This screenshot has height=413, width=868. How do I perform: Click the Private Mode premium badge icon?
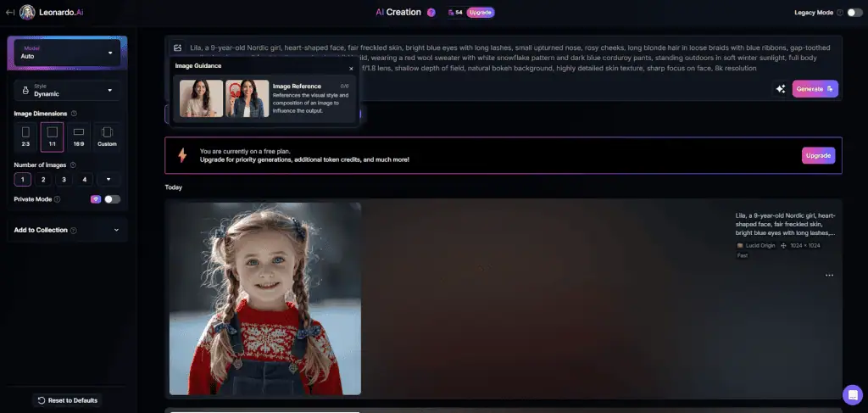tap(96, 199)
